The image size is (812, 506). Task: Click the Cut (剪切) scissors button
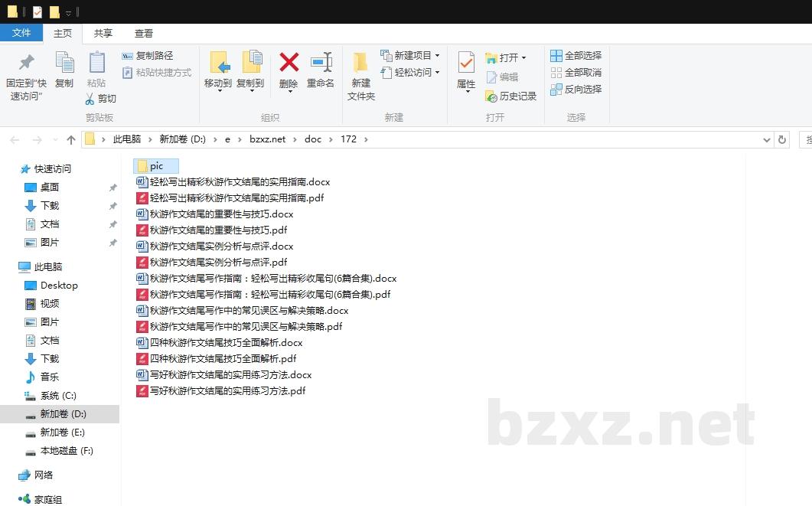coord(100,99)
